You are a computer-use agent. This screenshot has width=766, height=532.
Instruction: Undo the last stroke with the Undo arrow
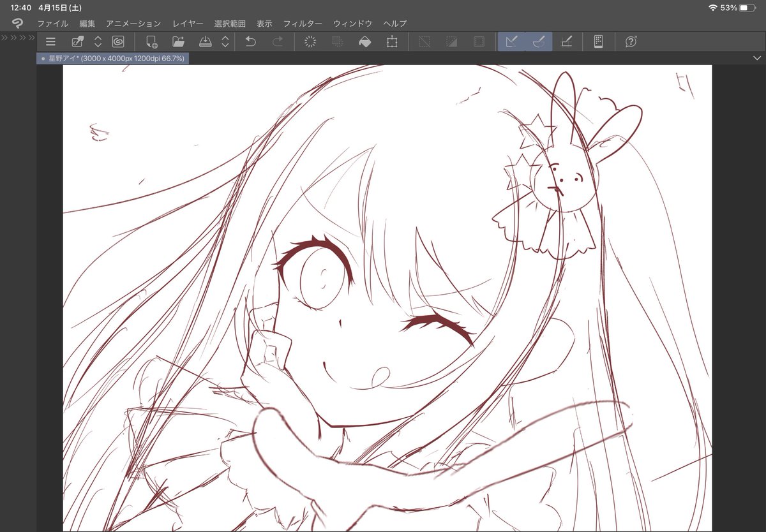point(250,42)
